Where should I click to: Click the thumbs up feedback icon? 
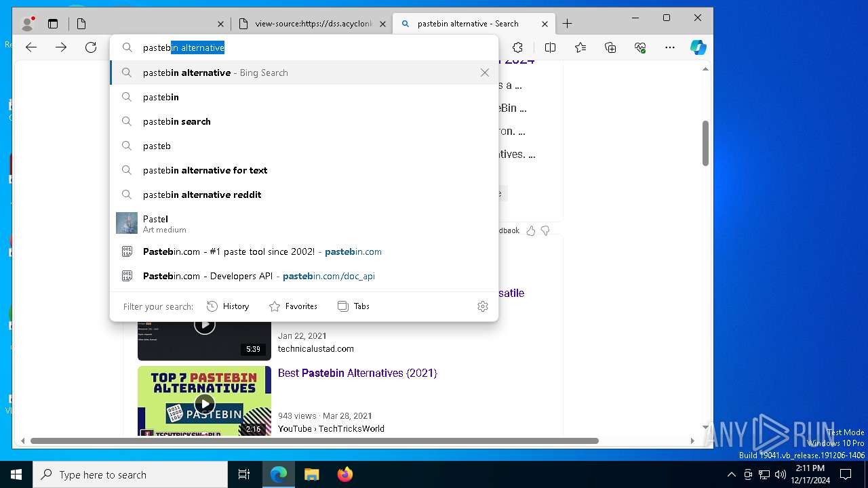(531, 230)
